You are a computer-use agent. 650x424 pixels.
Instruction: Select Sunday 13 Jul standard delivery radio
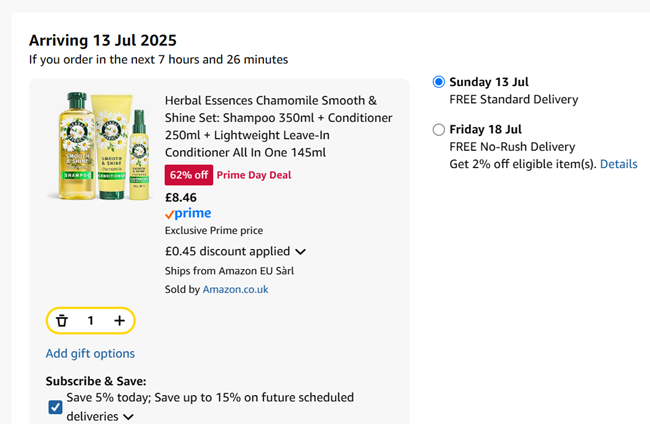click(439, 82)
